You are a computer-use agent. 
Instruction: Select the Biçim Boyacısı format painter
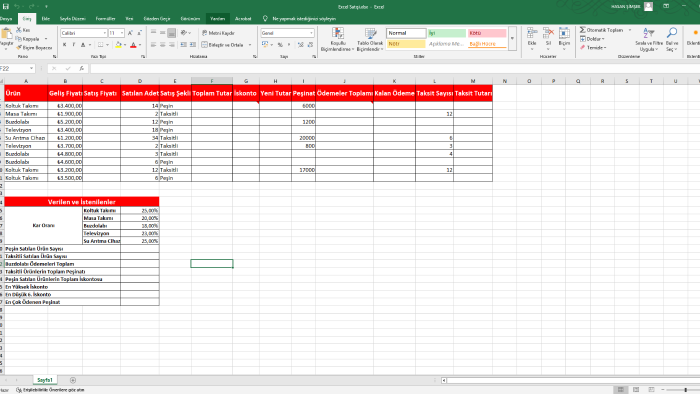(x=34, y=47)
